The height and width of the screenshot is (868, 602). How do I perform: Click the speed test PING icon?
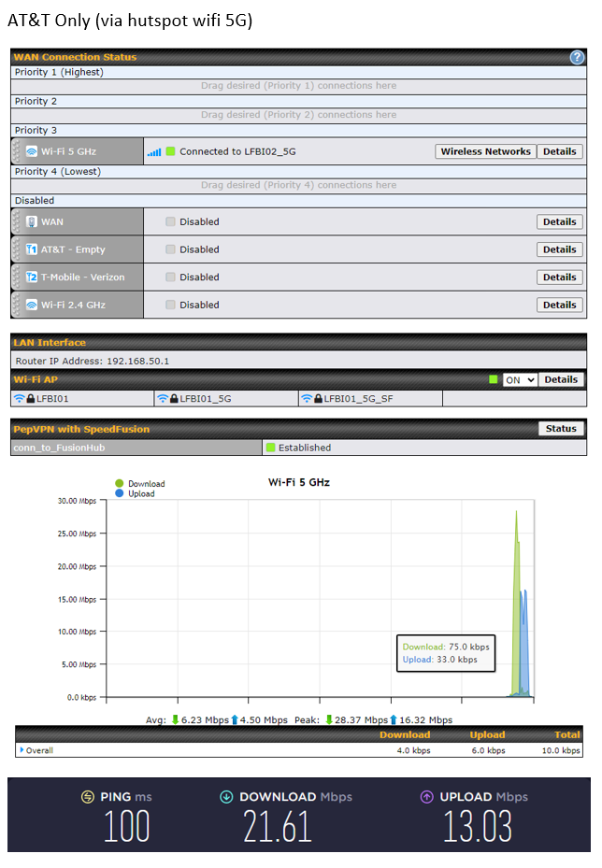[87, 797]
